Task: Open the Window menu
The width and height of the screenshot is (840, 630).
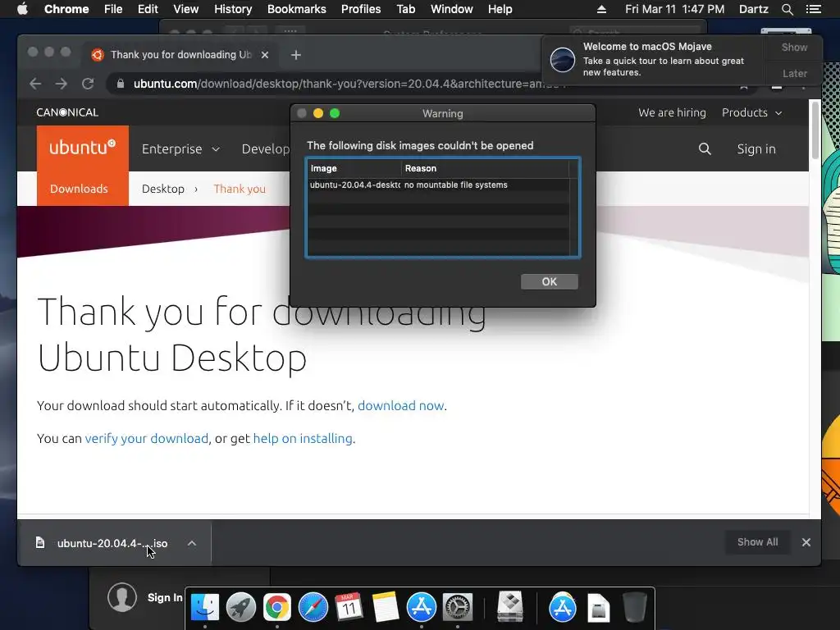Action: pos(452,9)
